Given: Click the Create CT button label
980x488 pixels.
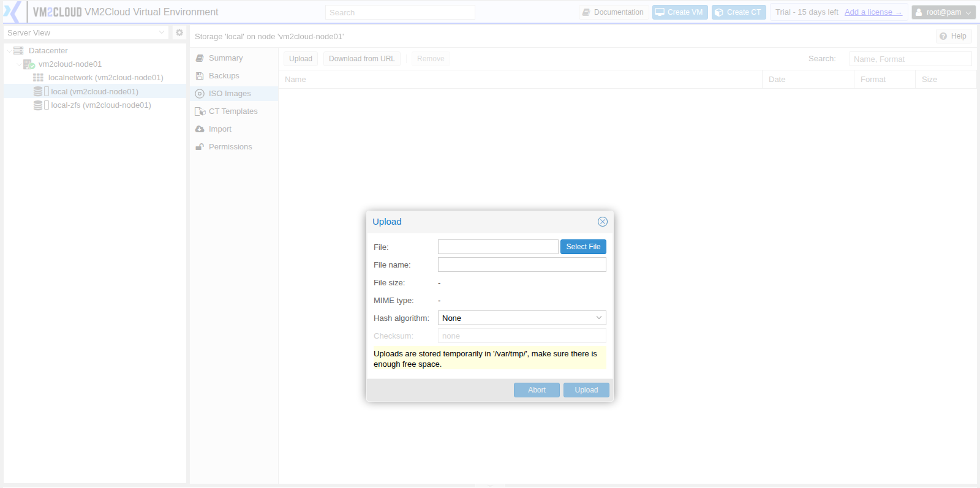Looking at the screenshot, I should point(744,12).
